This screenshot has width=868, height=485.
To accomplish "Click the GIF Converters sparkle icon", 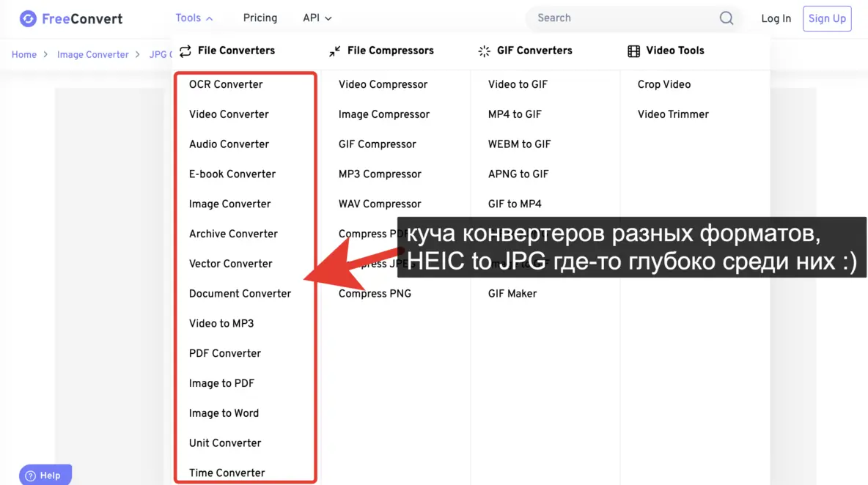I will [x=483, y=51].
